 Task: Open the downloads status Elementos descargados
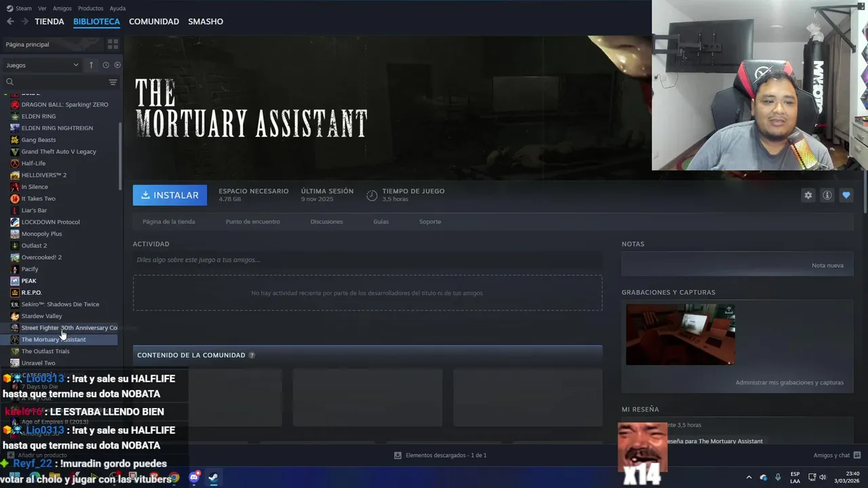pos(441,455)
